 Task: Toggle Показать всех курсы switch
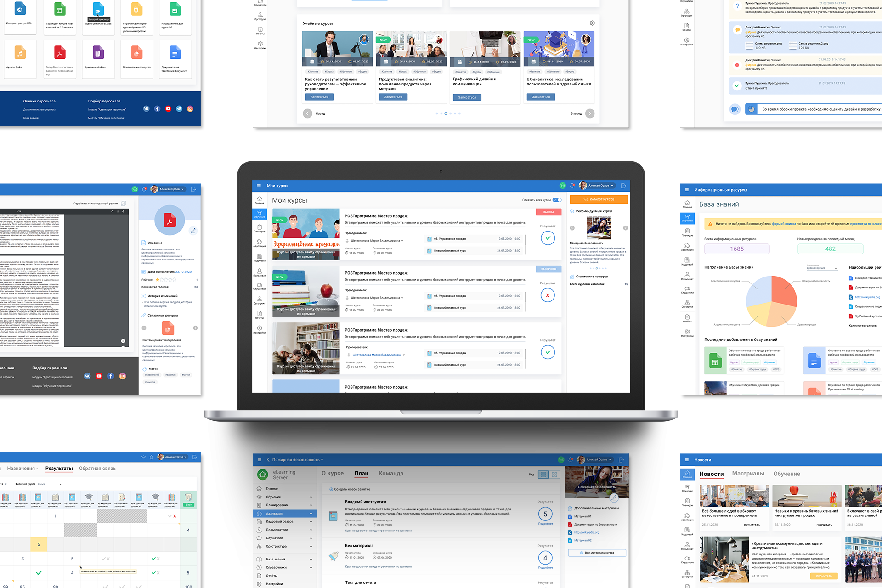coord(557,200)
